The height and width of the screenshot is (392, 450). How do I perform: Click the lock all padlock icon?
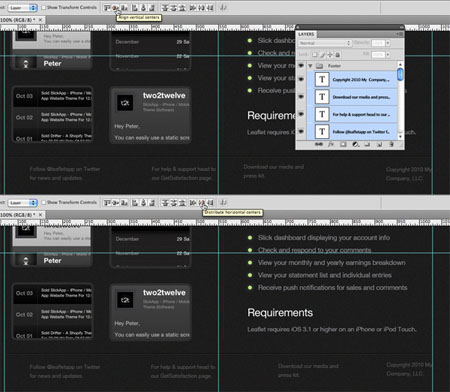click(x=337, y=55)
